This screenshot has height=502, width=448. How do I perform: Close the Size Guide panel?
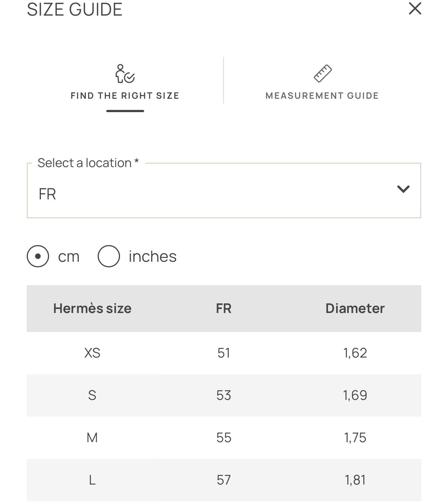click(x=415, y=9)
